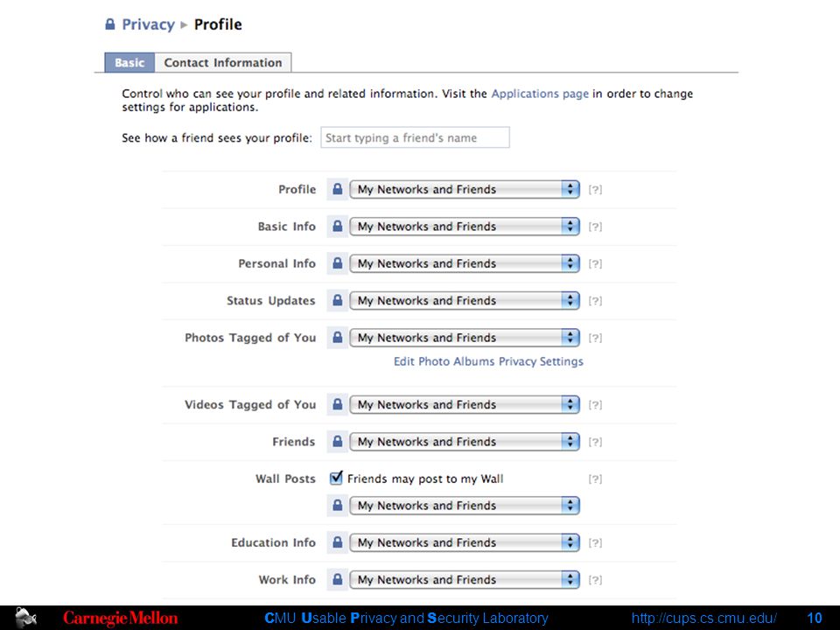This screenshot has height=630, width=840.
Task: Open the [?] help for Wall Posts
Action: [x=595, y=479]
